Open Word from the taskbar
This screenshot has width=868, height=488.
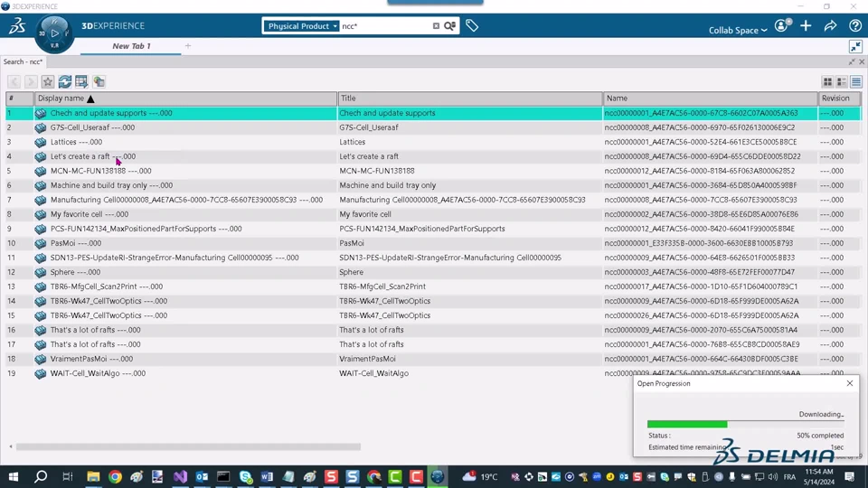(x=267, y=476)
